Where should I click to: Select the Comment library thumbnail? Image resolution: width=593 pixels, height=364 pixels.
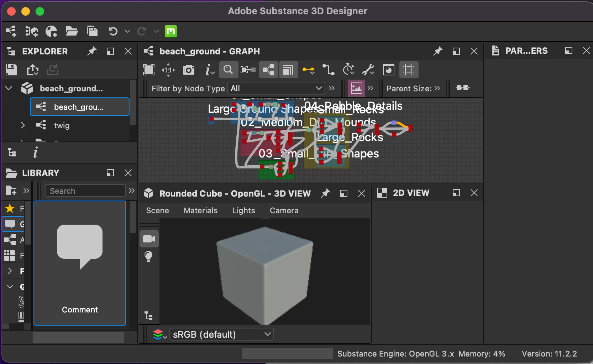80,263
